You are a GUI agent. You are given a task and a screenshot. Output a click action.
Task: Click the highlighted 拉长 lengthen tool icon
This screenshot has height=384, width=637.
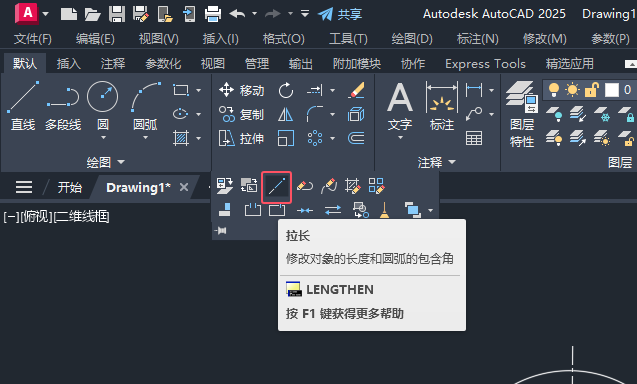click(x=277, y=187)
